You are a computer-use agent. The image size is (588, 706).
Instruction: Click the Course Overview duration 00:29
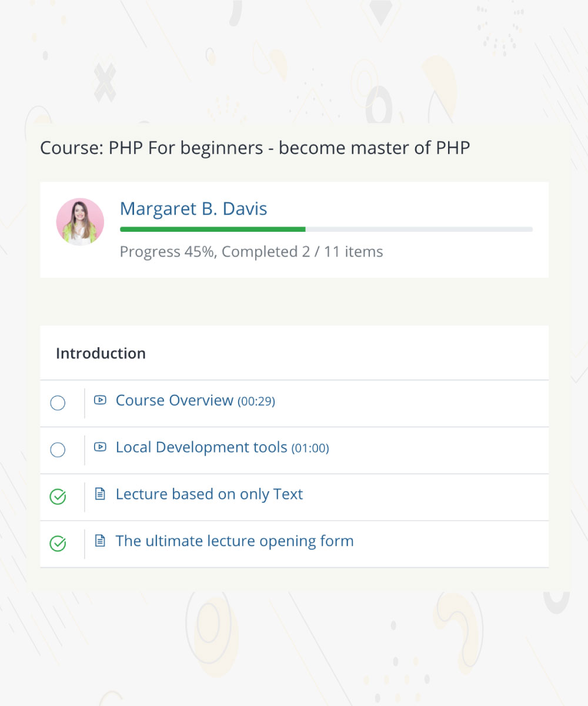tap(256, 401)
